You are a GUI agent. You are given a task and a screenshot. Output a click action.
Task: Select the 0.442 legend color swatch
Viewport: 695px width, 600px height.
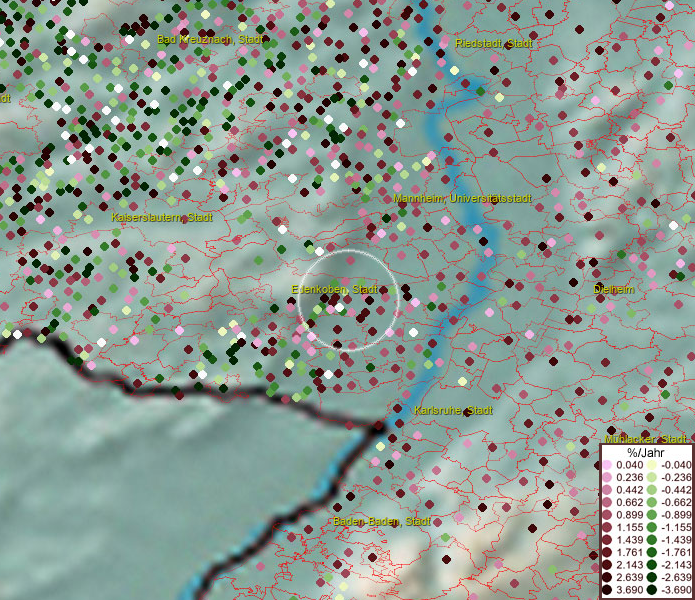[x=607, y=490]
